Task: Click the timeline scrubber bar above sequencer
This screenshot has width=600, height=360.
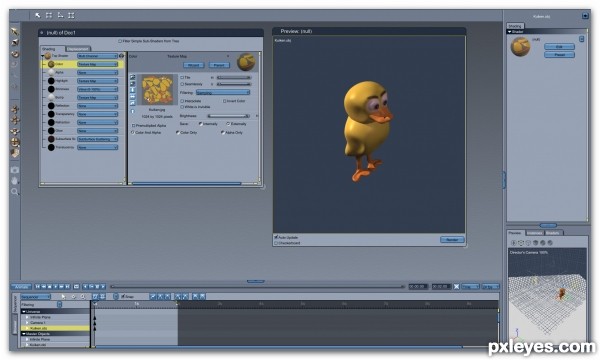Action: [257, 287]
